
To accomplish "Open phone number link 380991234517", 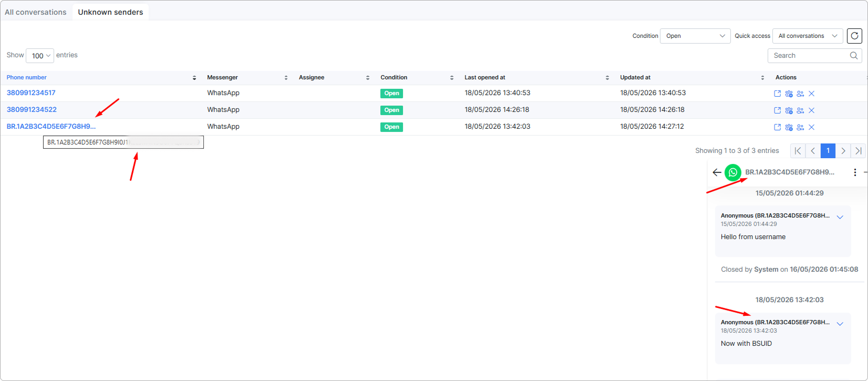I will pos(31,92).
